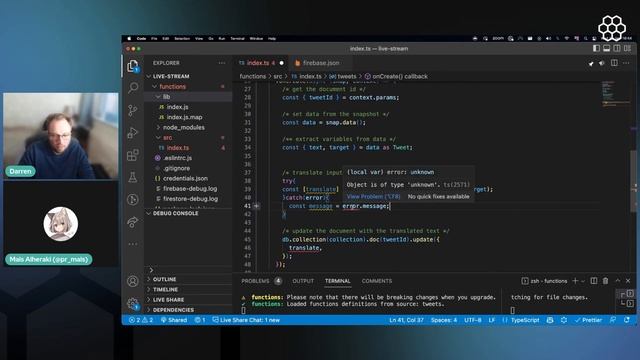Customize layout icon in title bar

pyautogui.click(x=627, y=48)
